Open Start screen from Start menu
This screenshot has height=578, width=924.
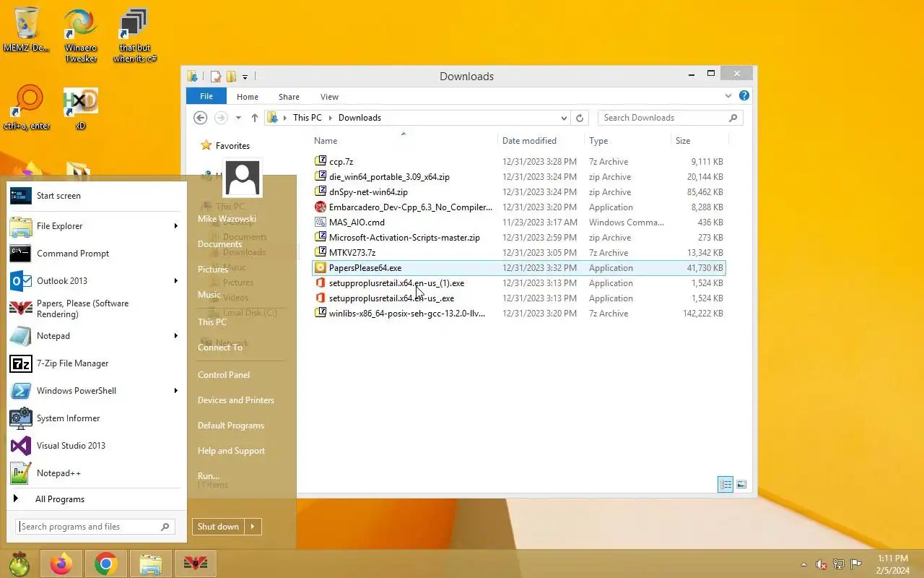(x=95, y=196)
